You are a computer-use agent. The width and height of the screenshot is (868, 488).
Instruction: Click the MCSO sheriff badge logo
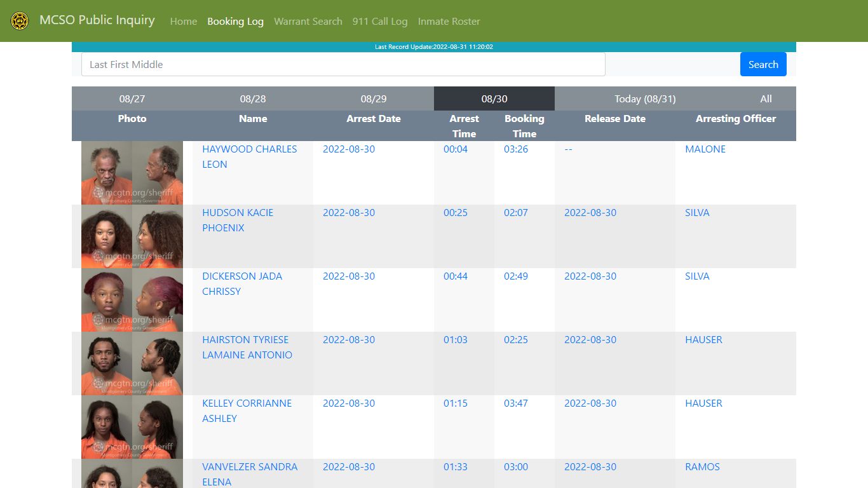pos(20,21)
